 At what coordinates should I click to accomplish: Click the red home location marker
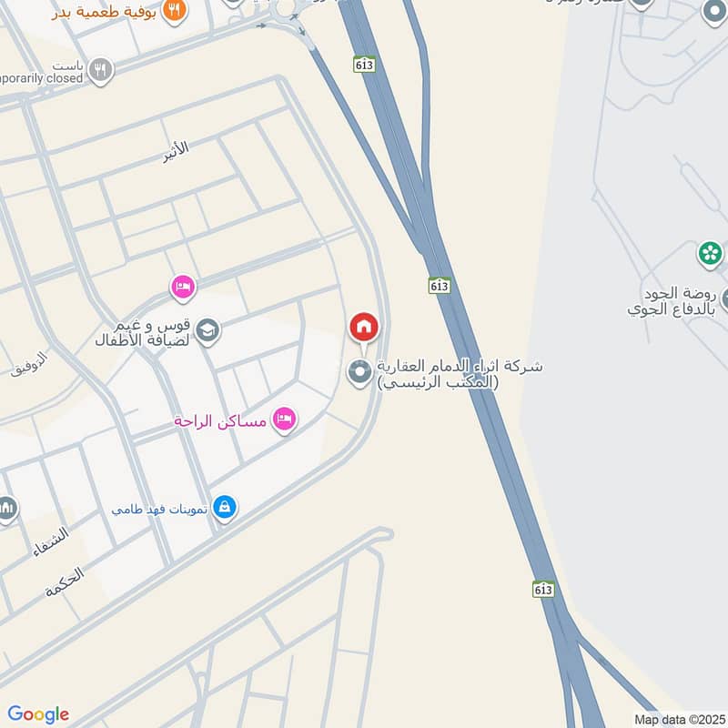[364, 328]
